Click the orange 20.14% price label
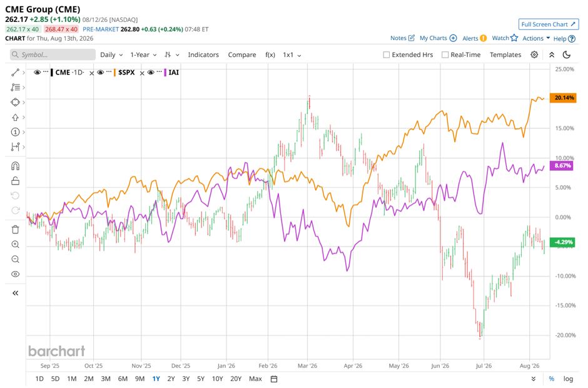588x388 pixels. (563, 98)
